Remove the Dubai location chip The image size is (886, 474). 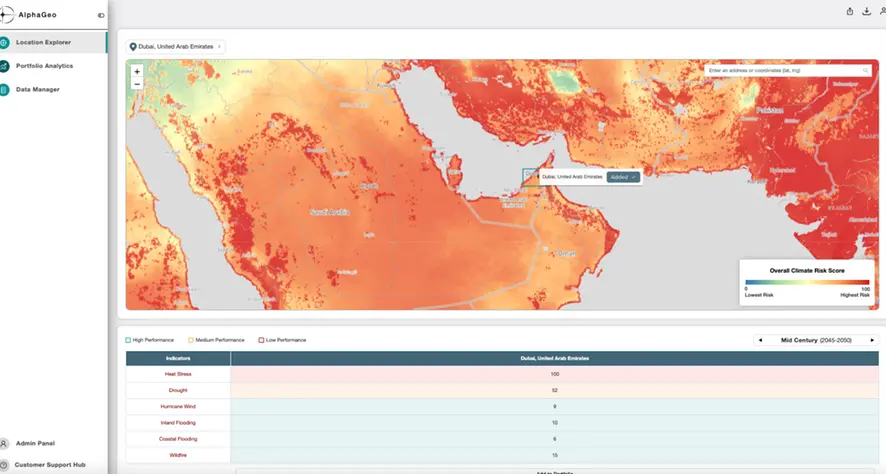click(x=219, y=47)
